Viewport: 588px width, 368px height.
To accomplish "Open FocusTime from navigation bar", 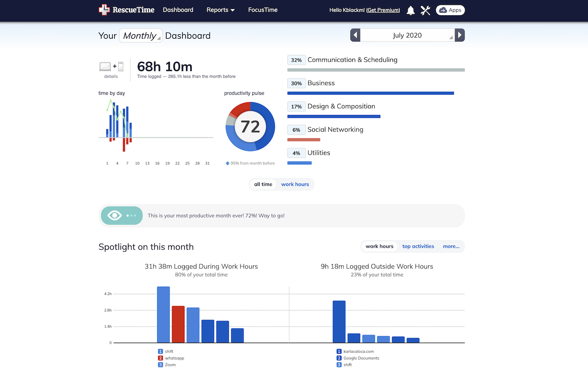I will pyautogui.click(x=263, y=10).
